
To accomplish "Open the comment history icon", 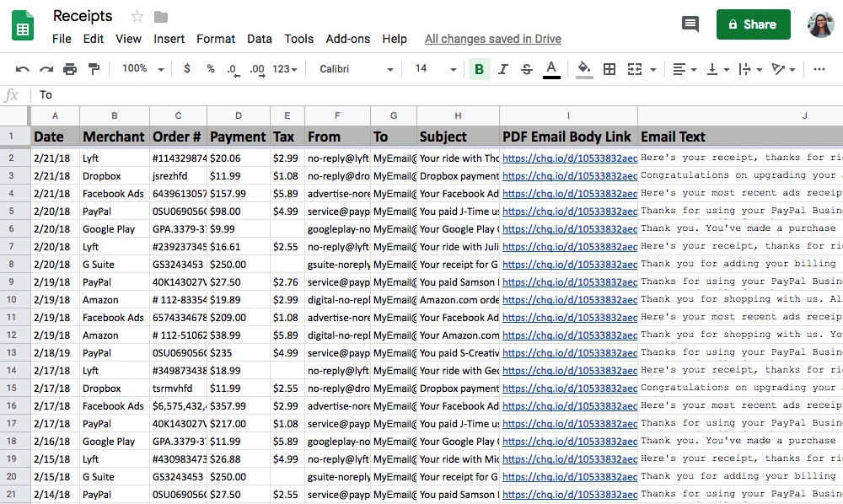I will pyautogui.click(x=690, y=24).
